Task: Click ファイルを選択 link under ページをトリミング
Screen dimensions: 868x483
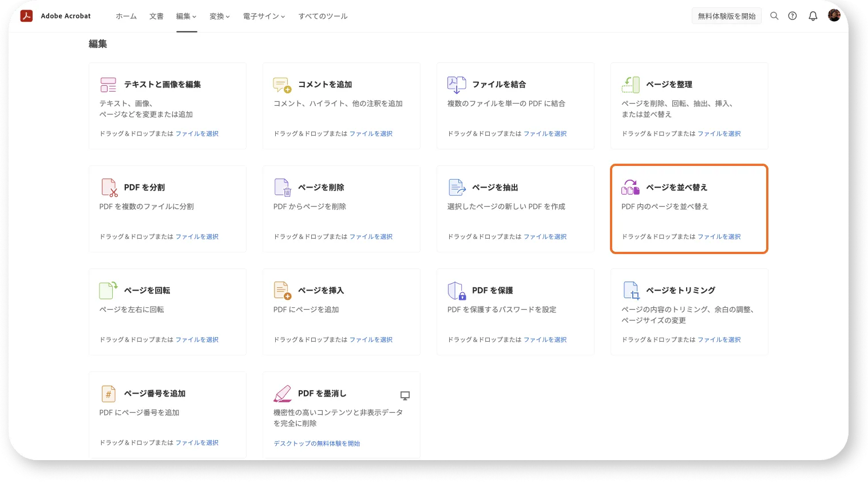Action: [719, 340]
